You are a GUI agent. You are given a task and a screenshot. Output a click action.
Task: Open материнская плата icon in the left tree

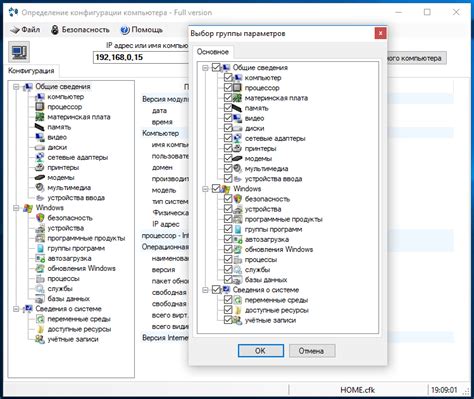tap(40, 117)
